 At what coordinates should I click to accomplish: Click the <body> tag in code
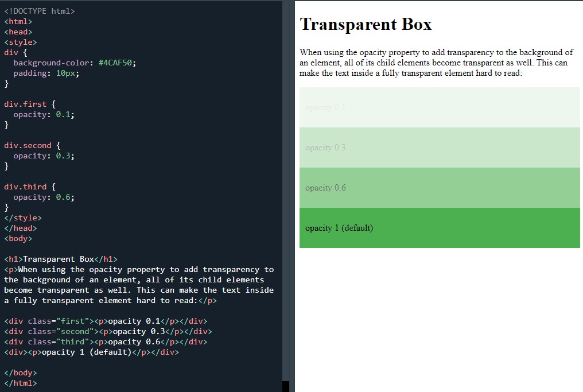(17, 238)
